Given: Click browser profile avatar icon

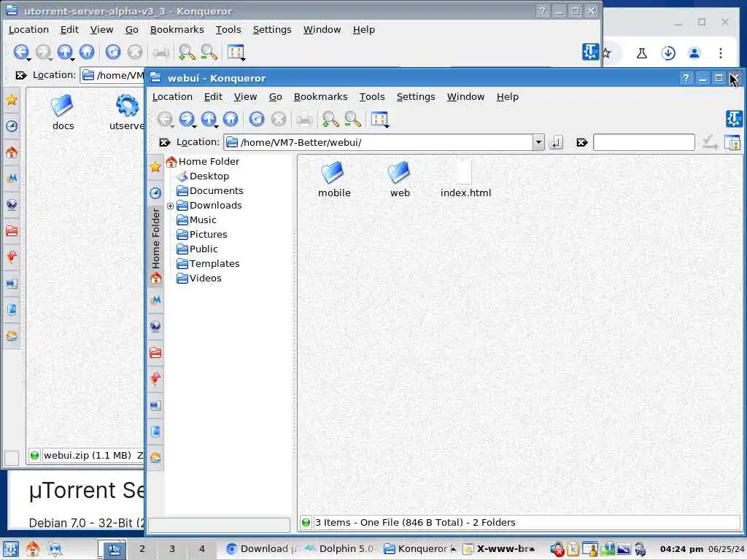Looking at the screenshot, I should (x=694, y=52).
